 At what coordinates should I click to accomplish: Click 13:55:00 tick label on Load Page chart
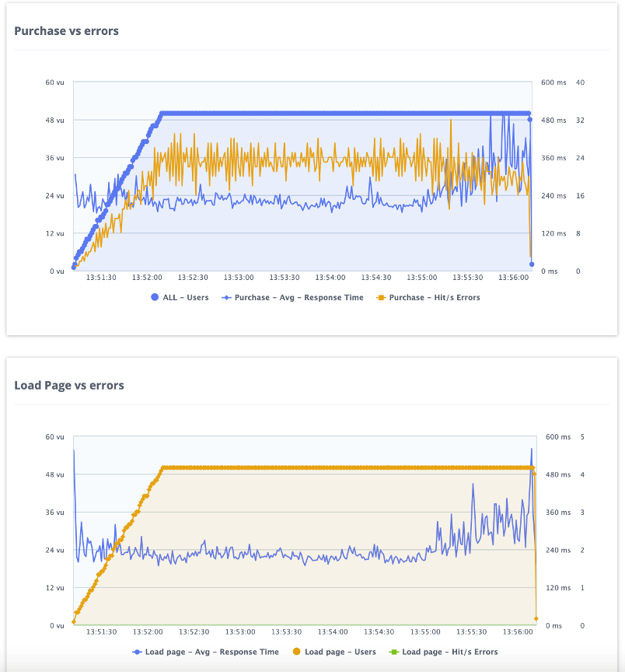(425, 632)
